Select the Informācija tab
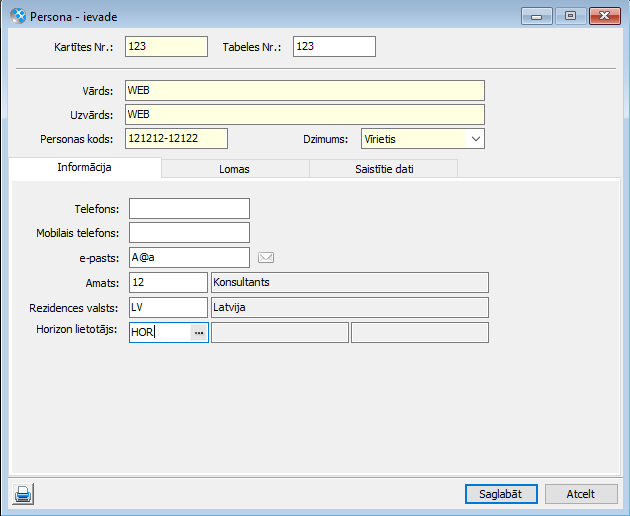This screenshot has width=630, height=516. (85, 168)
